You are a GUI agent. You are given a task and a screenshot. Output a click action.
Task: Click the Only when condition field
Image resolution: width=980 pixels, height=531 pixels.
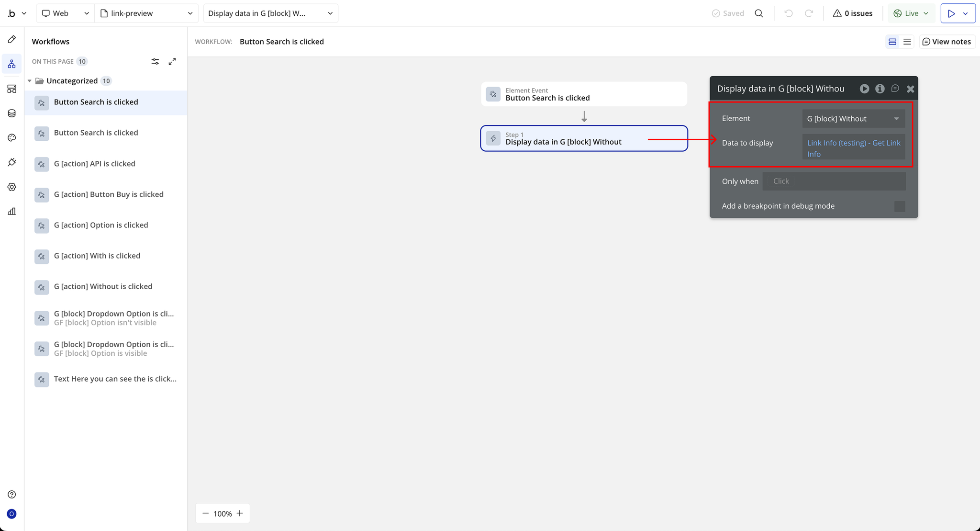pyautogui.click(x=834, y=181)
